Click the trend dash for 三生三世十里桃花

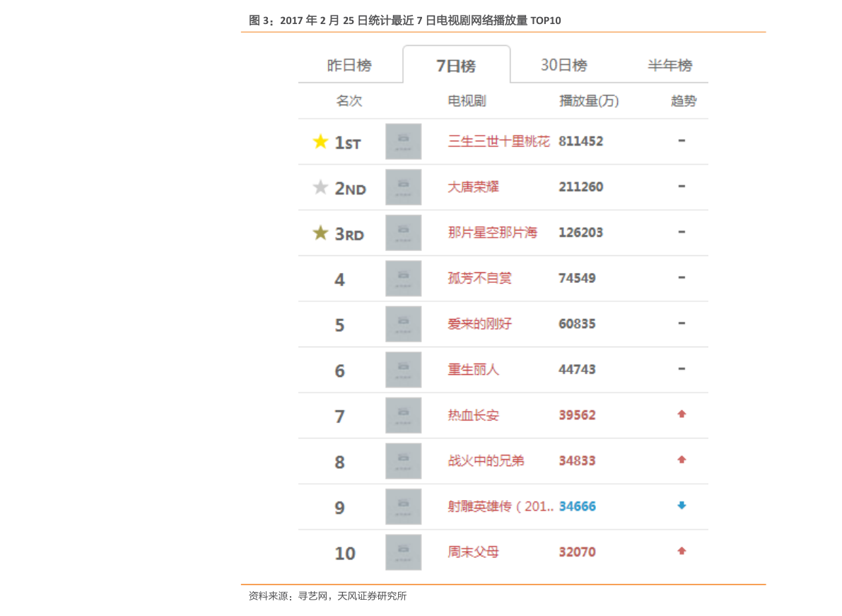(682, 141)
